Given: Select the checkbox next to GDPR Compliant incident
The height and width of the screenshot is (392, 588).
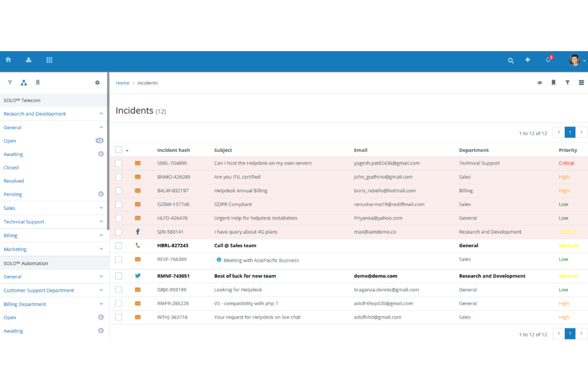Looking at the screenshot, I should [118, 204].
